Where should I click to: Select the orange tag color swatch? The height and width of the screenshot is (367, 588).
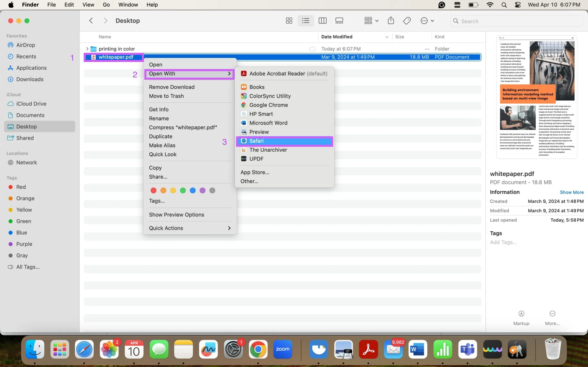(x=163, y=190)
